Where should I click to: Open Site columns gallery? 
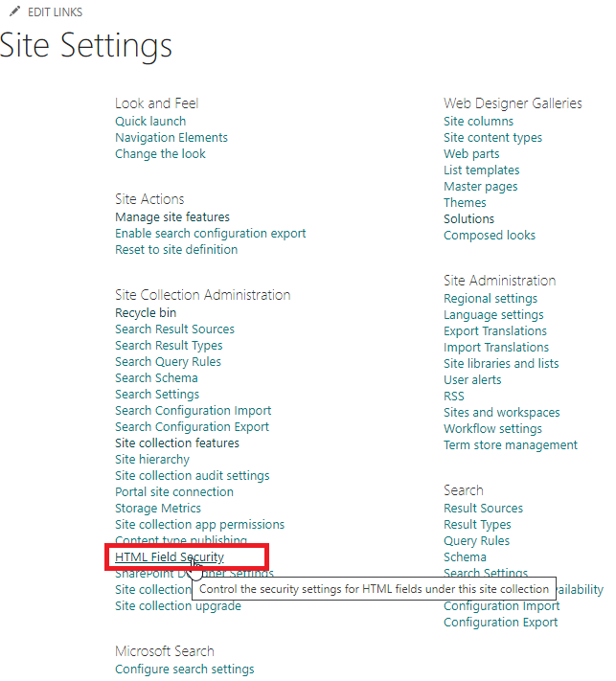point(478,122)
